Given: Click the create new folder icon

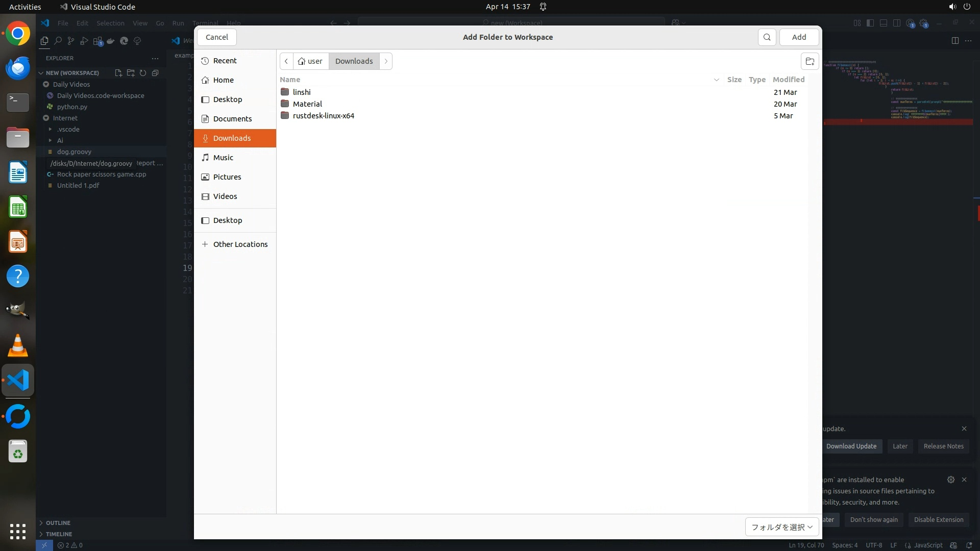Looking at the screenshot, I should (810, 61).
